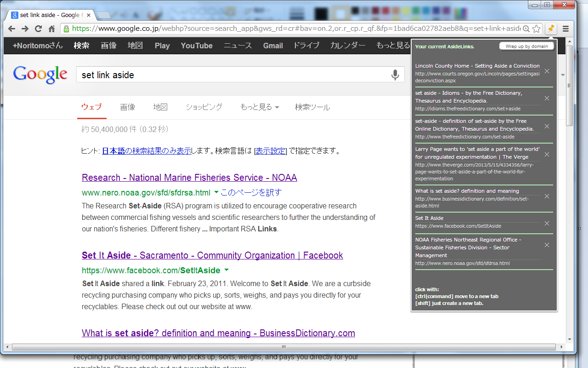Click the URL address bar
588x368 pixels.
tap(296, 29)
